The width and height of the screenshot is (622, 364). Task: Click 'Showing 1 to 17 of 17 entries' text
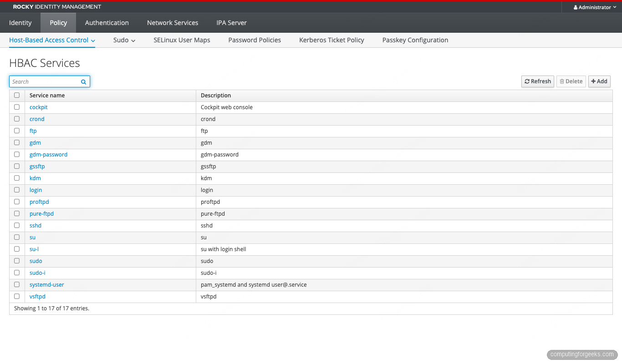51,308
